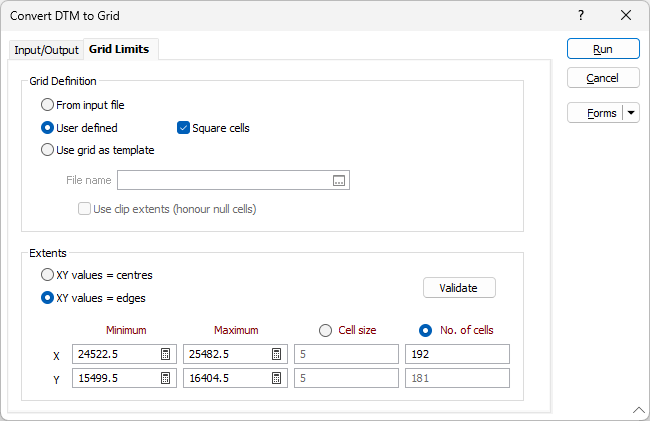650x421 pixels.
Task: Click the X No. of cells field
Action: 457,354
